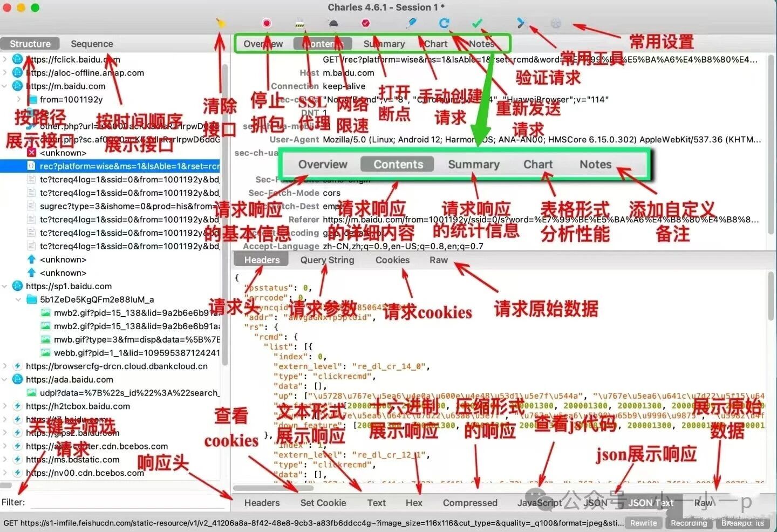Clear the session with the broom icon
Viewport: 777px width, 532px height.
tap(220, 23)
